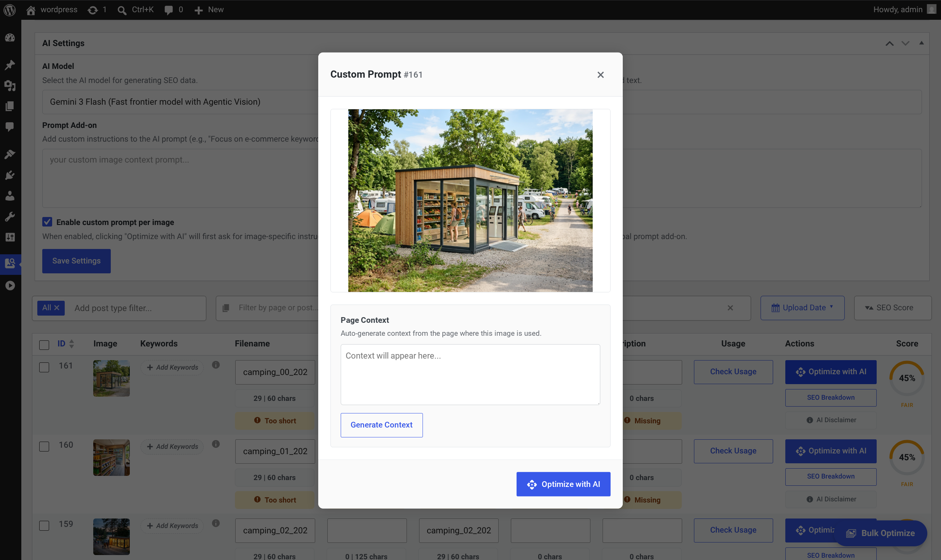Open the AI Model dropdown showing Gemini 3 Flash
The width and height of the screenshot is (941, 560).
[x=180, y=102]
